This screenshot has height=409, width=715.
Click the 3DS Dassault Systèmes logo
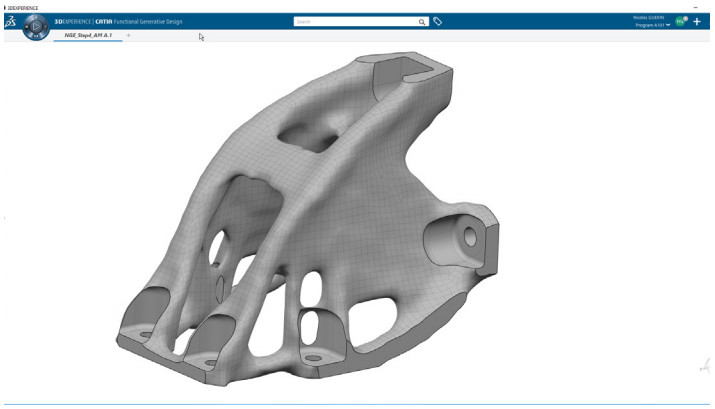[11, 21]
